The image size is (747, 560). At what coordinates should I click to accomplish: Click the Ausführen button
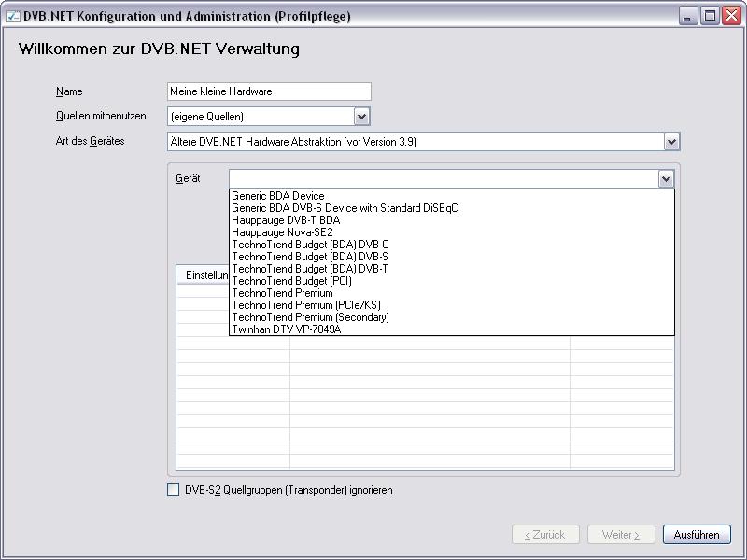click(697, 535)
